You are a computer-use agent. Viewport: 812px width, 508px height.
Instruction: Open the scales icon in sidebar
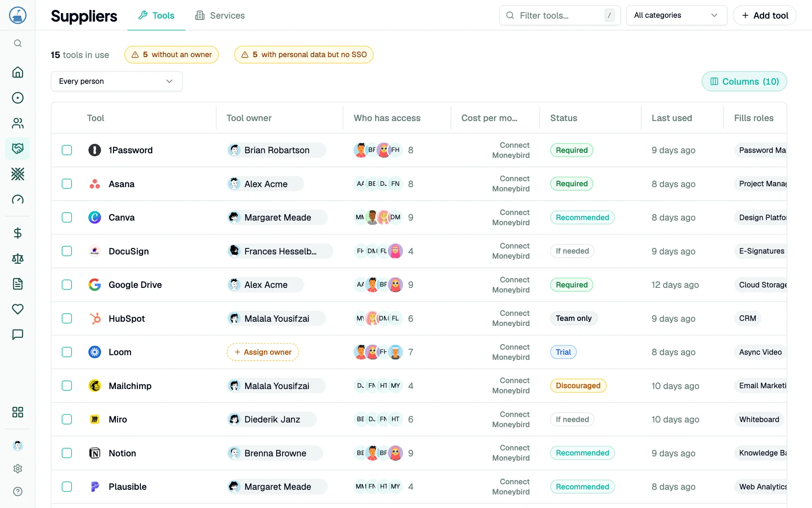18,259
